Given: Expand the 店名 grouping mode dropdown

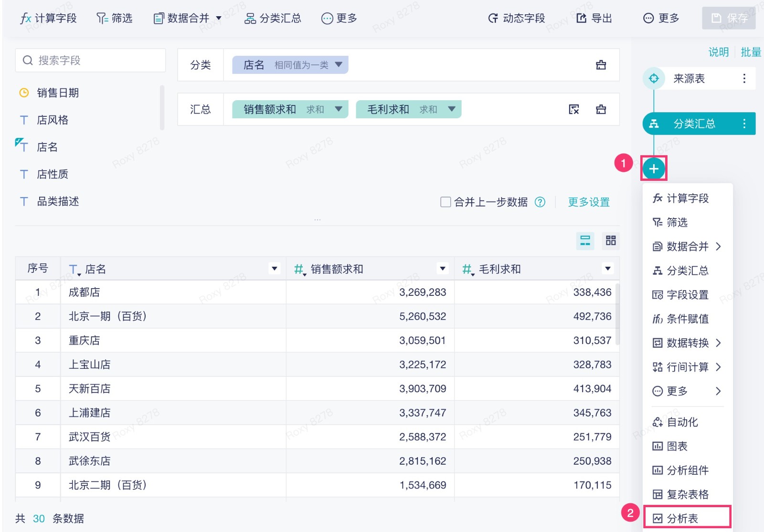Looking at the screenshot, I should [x=339, y=64].
